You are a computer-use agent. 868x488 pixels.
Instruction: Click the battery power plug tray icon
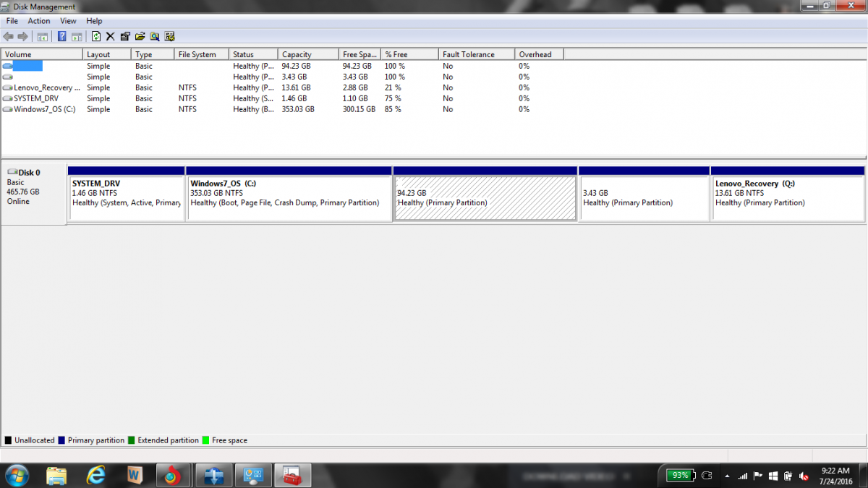click(788, 476)
